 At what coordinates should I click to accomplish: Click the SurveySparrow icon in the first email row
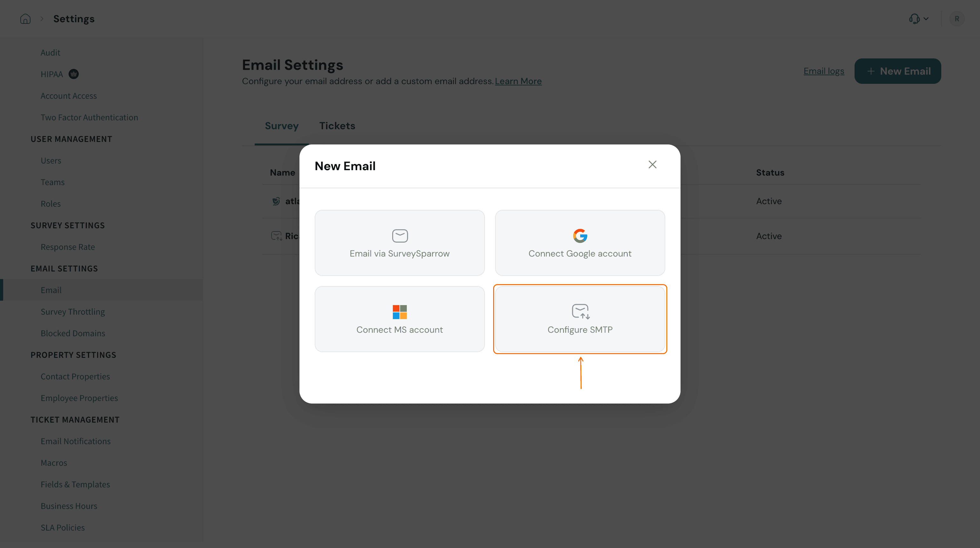tap(276, 201)
